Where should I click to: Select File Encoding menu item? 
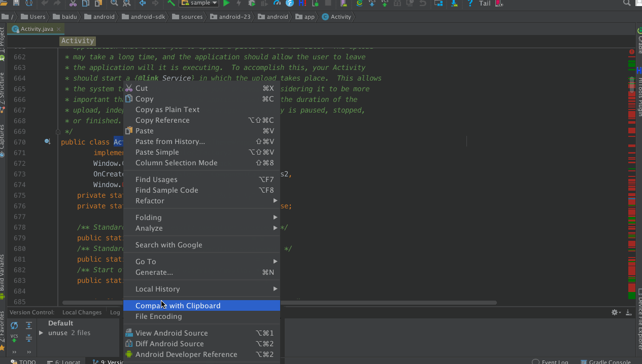point(202,316)
